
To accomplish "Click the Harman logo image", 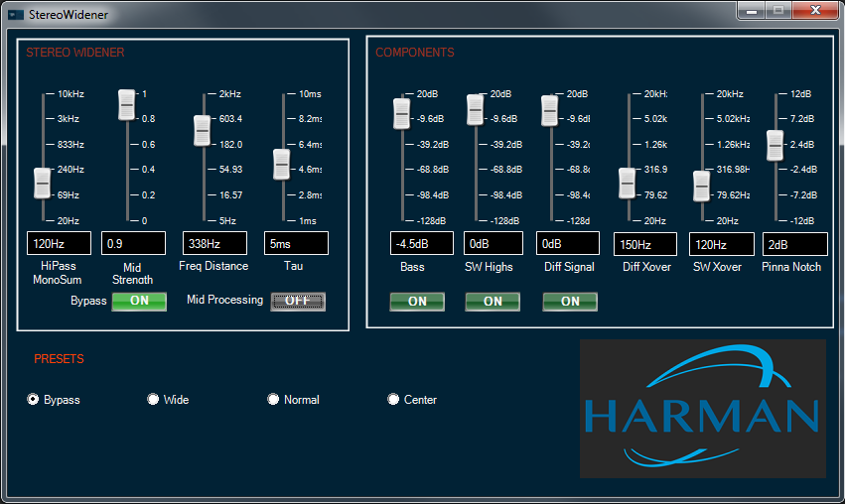I will pyautogui.click(x=703, y=408).
